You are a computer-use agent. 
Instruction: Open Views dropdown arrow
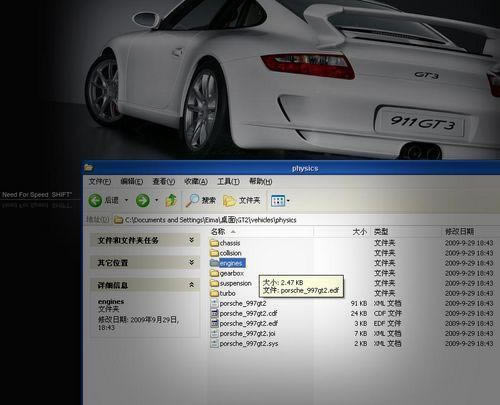(288, 201)
